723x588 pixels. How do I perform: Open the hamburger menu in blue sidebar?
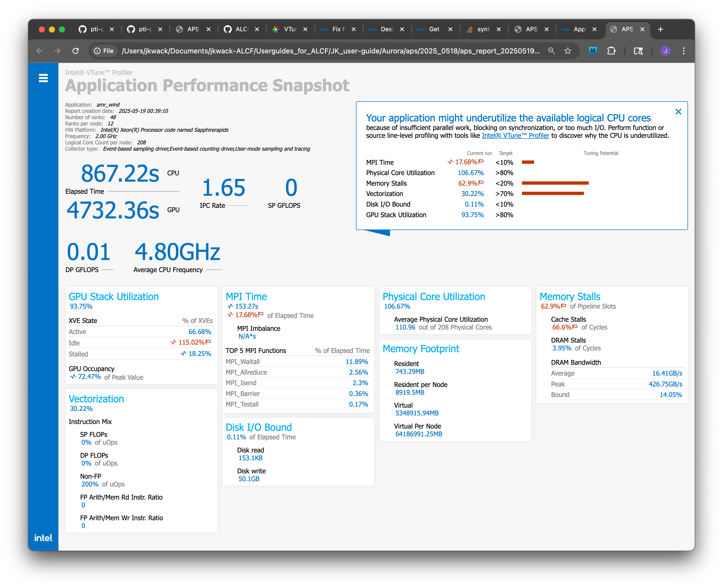(43, 78)
